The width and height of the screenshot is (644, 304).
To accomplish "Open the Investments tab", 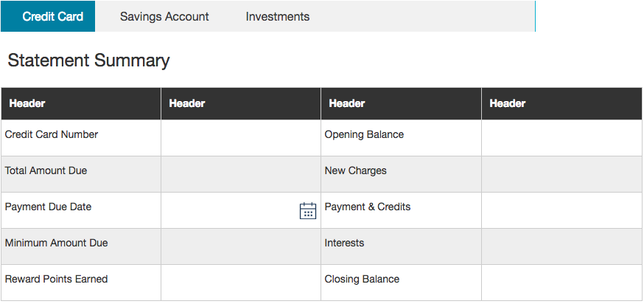I will tap(278, 16).
